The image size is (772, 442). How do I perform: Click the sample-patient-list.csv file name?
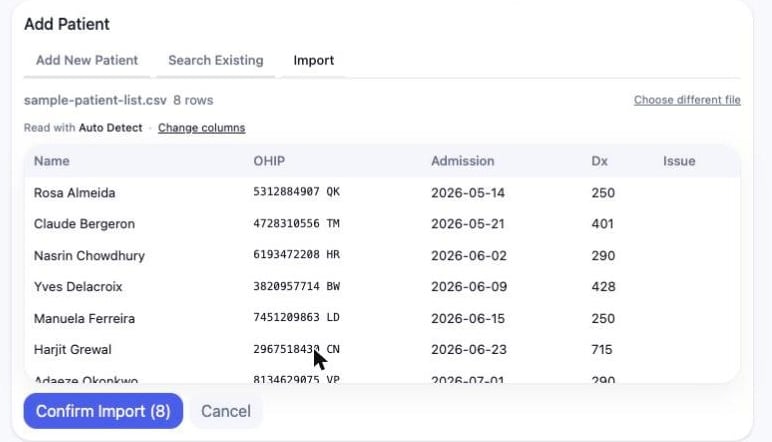95,100
